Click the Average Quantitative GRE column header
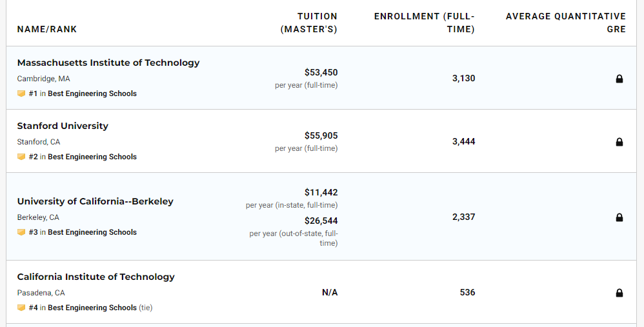The height and width of the screenshot is (327, 644). click(566, 23)
